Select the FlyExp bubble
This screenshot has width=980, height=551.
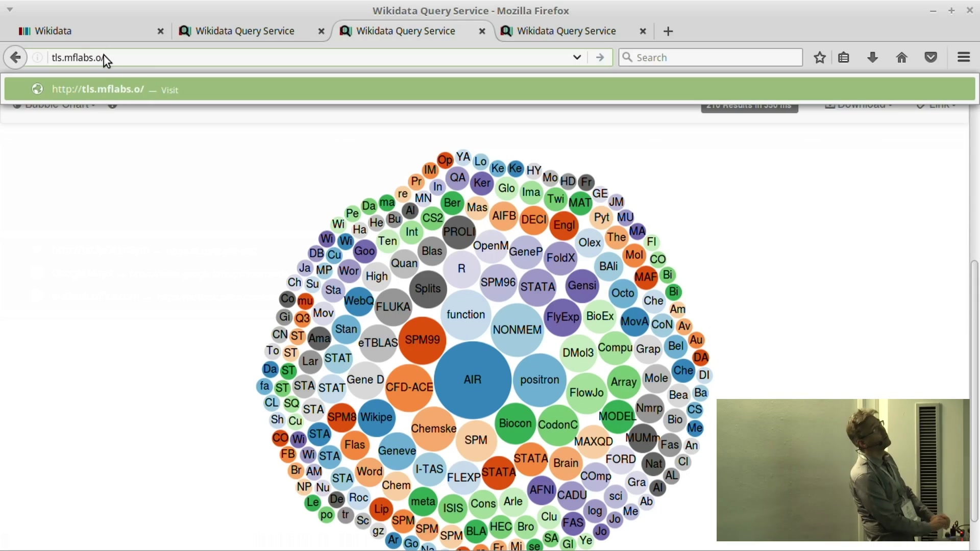[x=562, y=317]
